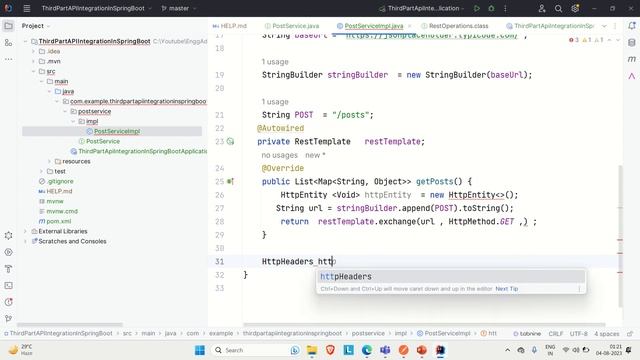Open Code With Me user icon
This screenshot has width=640, height=360.
coord(542,8)
